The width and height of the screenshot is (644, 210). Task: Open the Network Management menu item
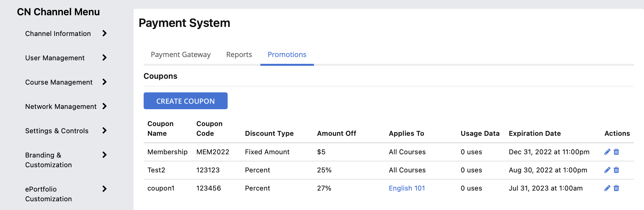[61, 107]
